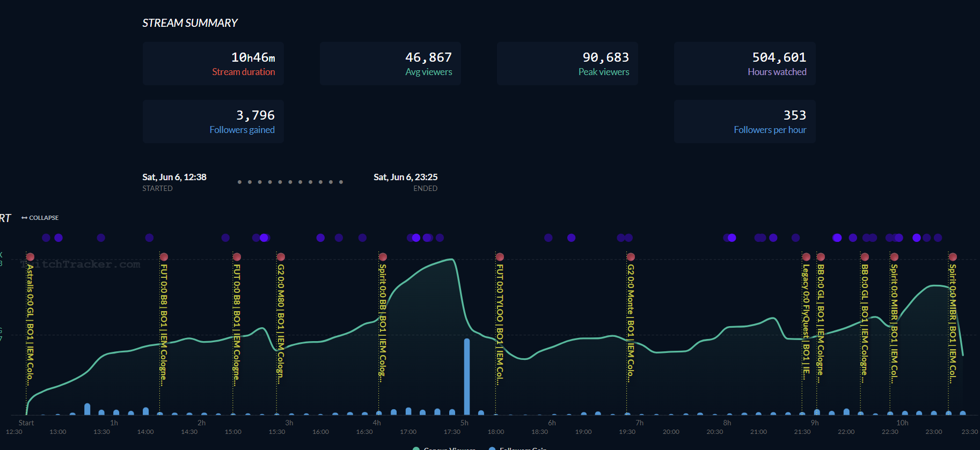Click the "10h" elapsed-time axis label
The image size is (980, 450).
coord(902,423)
